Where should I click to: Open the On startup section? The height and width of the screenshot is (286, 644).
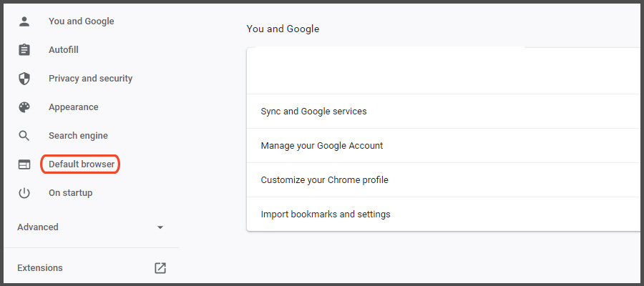70,193
